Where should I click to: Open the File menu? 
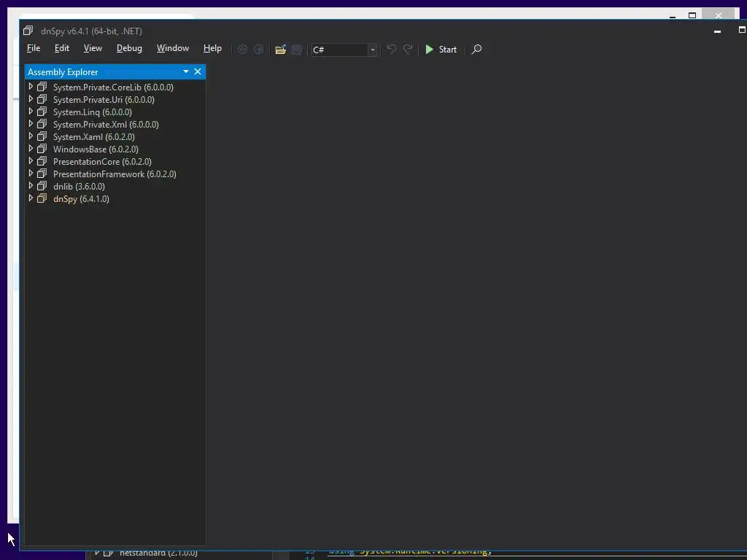(x=34, y=49)
